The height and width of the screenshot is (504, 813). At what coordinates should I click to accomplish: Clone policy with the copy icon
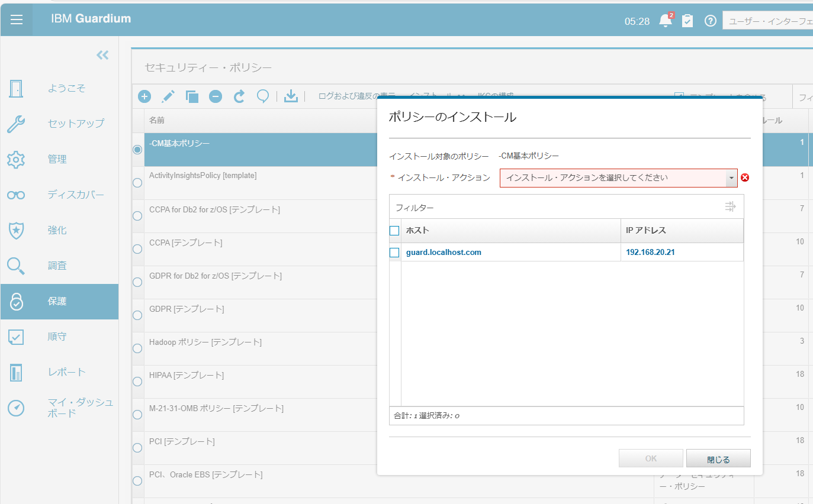pyautogui.click(x=192, y=96)
